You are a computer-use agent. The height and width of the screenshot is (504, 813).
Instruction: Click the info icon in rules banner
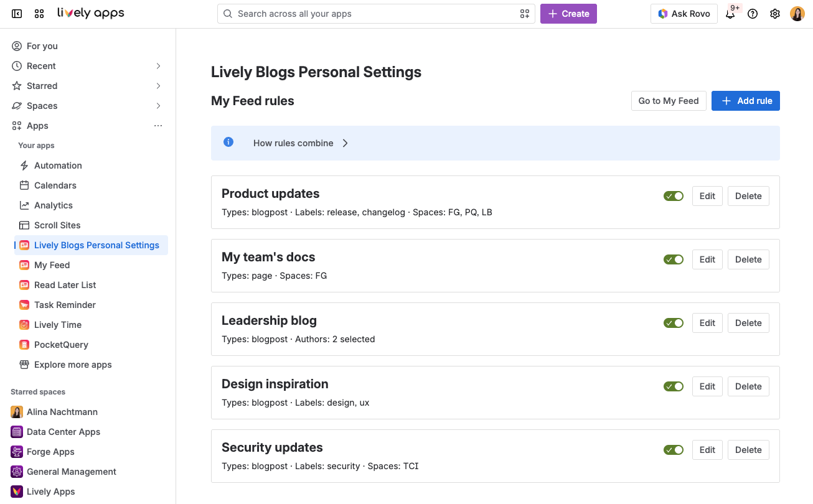pyautogui.click(x=228, y=142)
